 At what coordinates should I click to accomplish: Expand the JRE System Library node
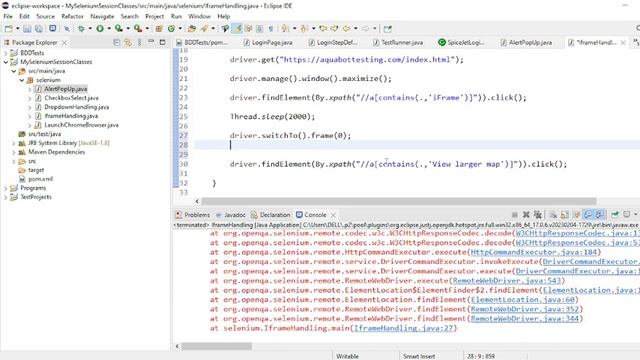[13, 143]
